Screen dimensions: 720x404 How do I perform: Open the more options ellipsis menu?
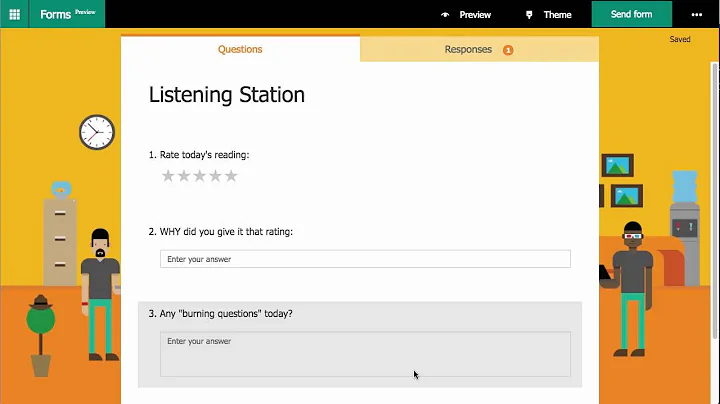(x=696, y=15)
